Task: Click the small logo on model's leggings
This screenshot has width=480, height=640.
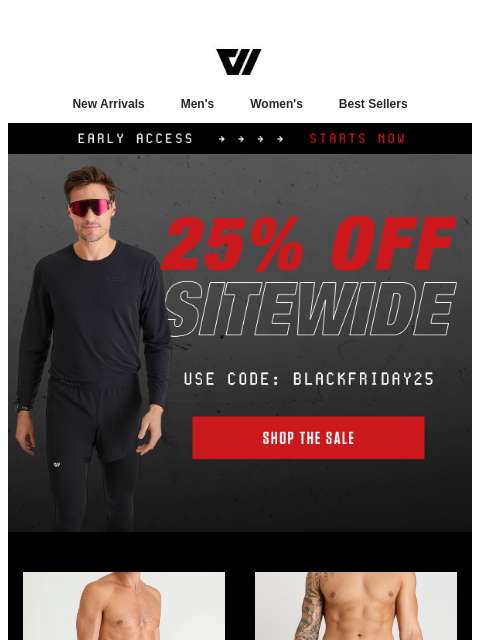Action: coord(57,464)
